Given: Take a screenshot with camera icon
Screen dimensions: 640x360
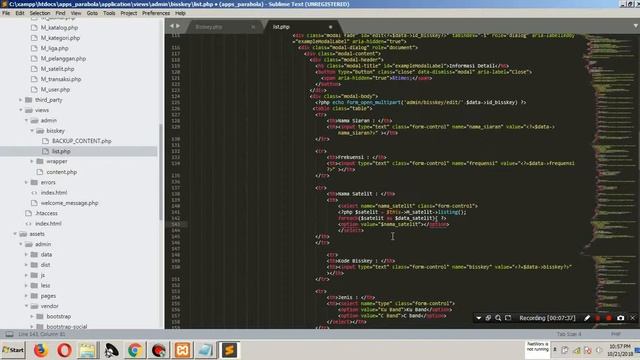Looking at the screenshot, I should [x=621, y=318].
